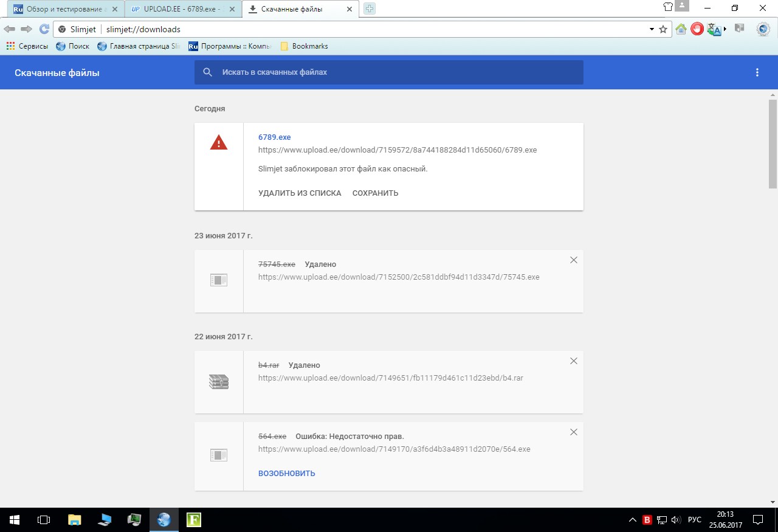Open the page translate toolbar icon
The width and height of the screenshot is (778, 532).
click(x=714, y=29)
